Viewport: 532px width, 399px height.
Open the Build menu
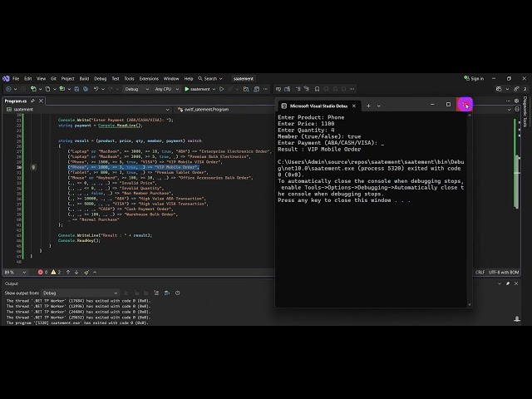tap(84, 78)
